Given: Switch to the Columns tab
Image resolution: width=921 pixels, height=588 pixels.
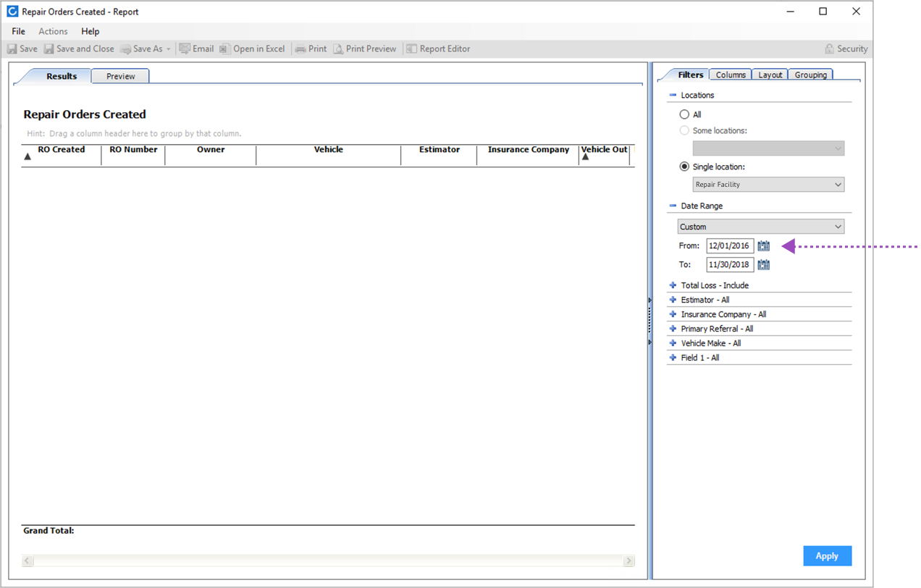Looking at the screenshot, I should coord(730,75).
